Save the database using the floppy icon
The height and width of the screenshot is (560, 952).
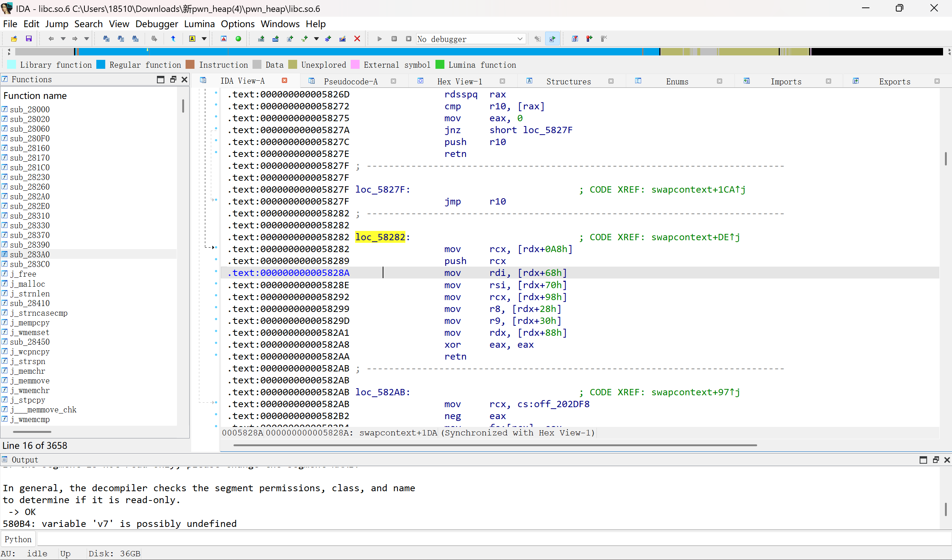(29, 39)
